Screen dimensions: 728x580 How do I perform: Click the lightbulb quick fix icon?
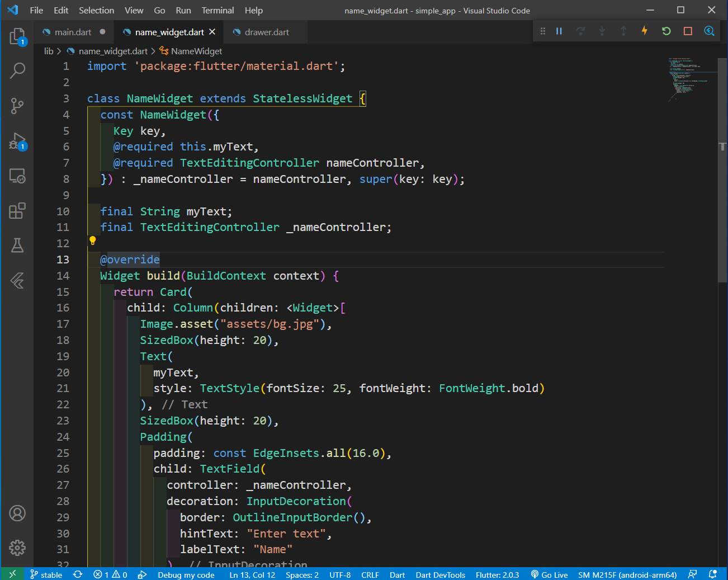click(93, 241)
